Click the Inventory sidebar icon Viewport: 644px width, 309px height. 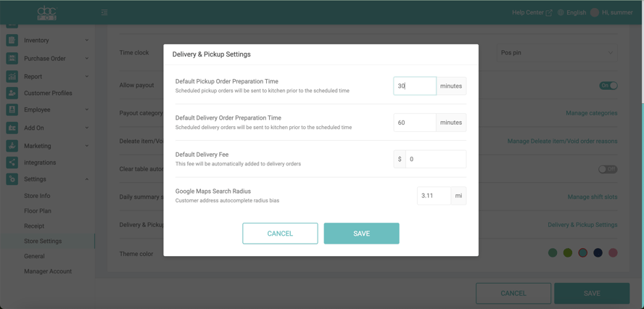12,41
